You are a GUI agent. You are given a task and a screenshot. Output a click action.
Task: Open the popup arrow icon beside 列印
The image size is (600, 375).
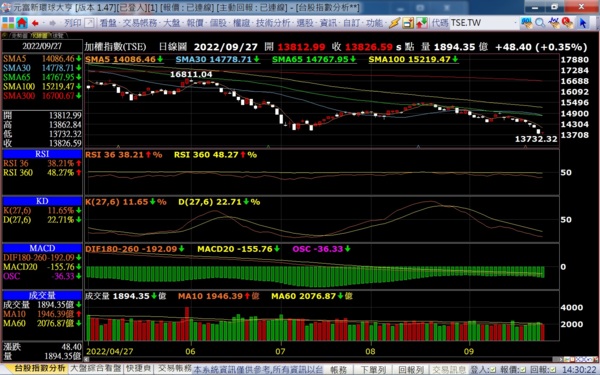(89, 23)
